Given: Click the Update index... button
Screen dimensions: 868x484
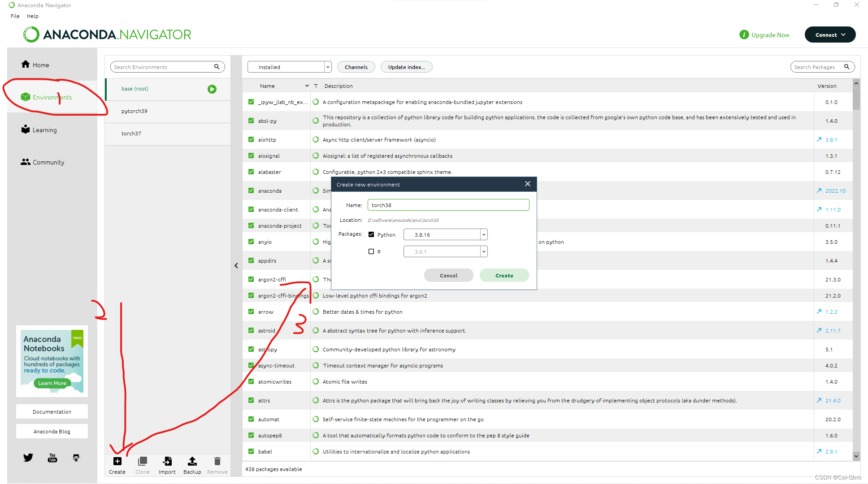Looking at the screenshot, I should 406,67.
